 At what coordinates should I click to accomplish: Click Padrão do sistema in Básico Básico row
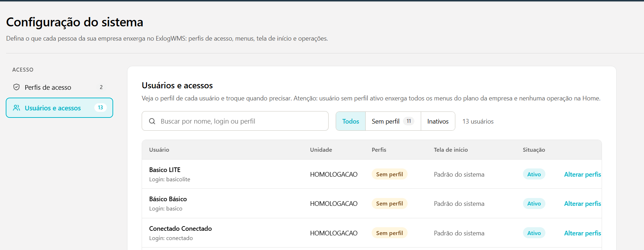tap(459, 204)
